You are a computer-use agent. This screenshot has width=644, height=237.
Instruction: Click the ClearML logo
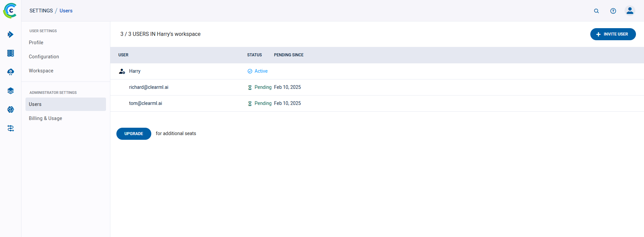coord(10,11)
